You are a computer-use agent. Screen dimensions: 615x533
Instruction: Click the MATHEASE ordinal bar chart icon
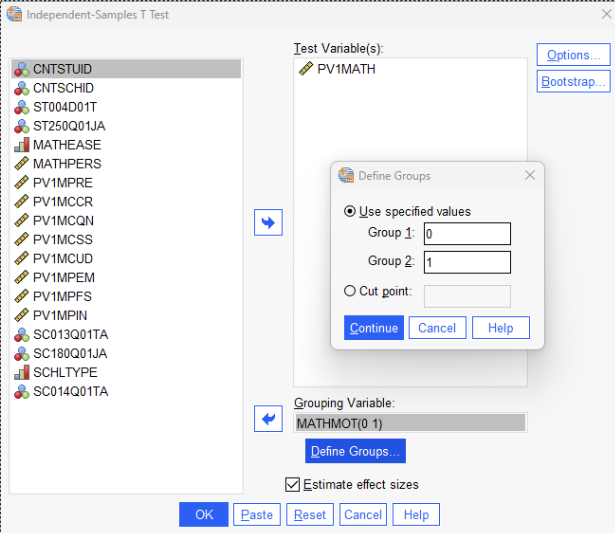point(21,145)
